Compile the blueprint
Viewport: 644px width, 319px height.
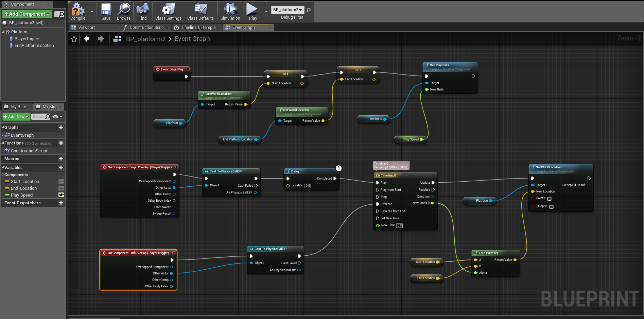[x=78, y=12]
